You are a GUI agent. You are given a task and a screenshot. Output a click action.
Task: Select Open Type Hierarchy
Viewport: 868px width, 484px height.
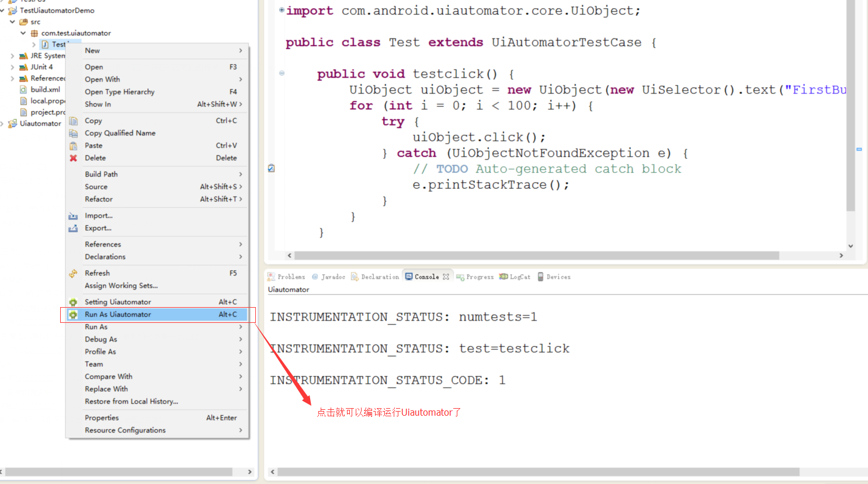pos(157,92)
